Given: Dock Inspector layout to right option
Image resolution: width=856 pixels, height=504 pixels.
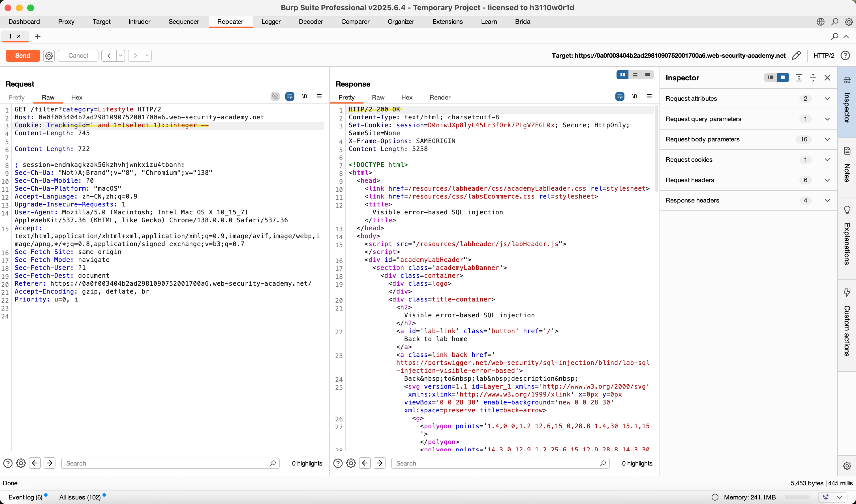Looking at the screenshot, I should [x=783, y=78].
